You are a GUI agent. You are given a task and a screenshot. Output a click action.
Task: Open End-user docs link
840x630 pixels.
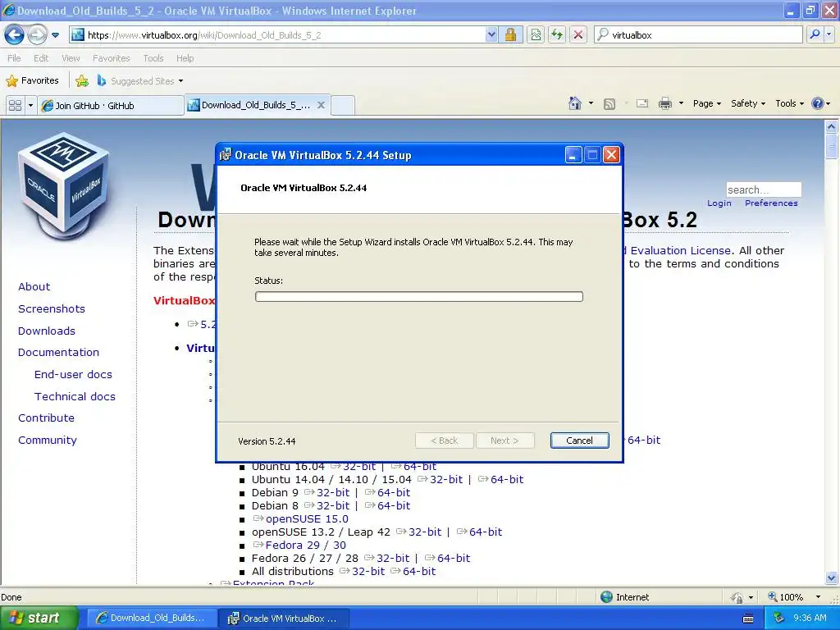coord(73,374)
